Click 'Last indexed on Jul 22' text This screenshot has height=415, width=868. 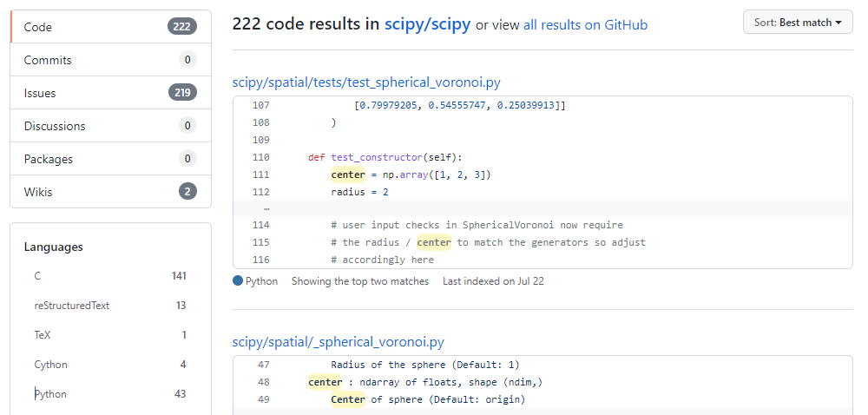coord(493,281)
